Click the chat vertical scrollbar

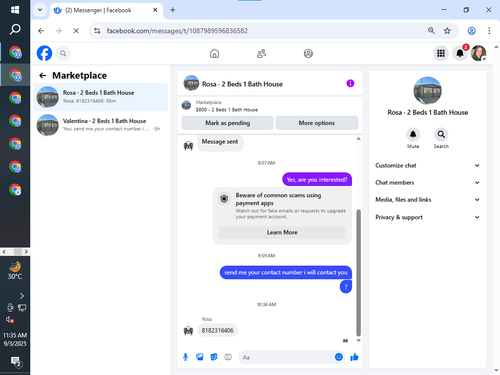(358, 273)
